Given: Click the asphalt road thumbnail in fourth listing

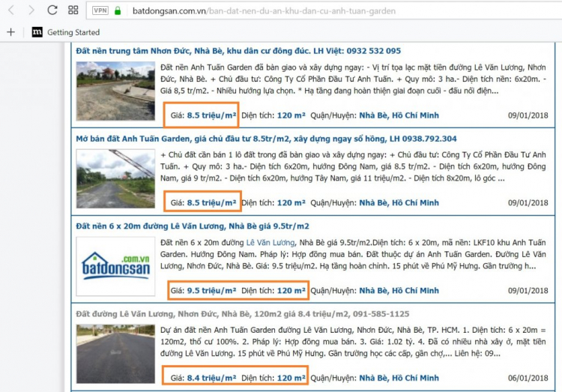Looking at the screenshot, I should [115, 354].
